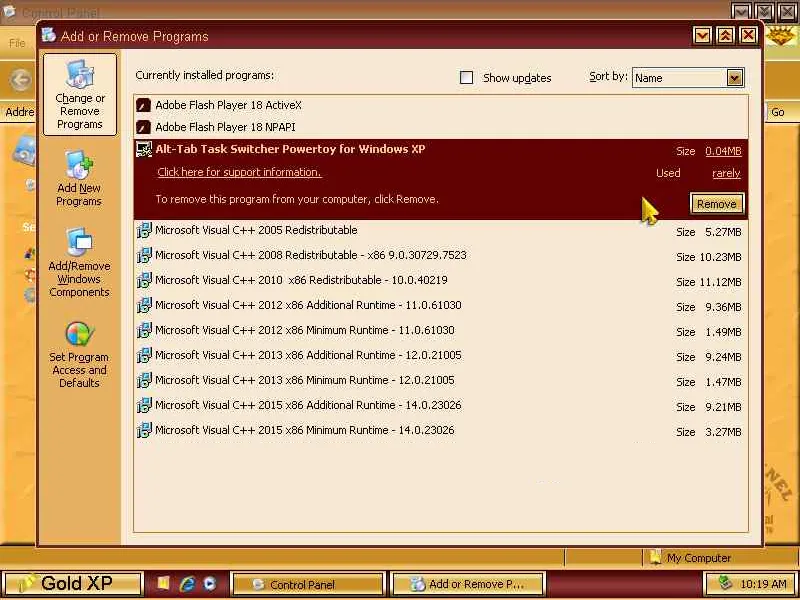Click the 11.12MB size value
The image size is (800, 600).
coord(720,282)
